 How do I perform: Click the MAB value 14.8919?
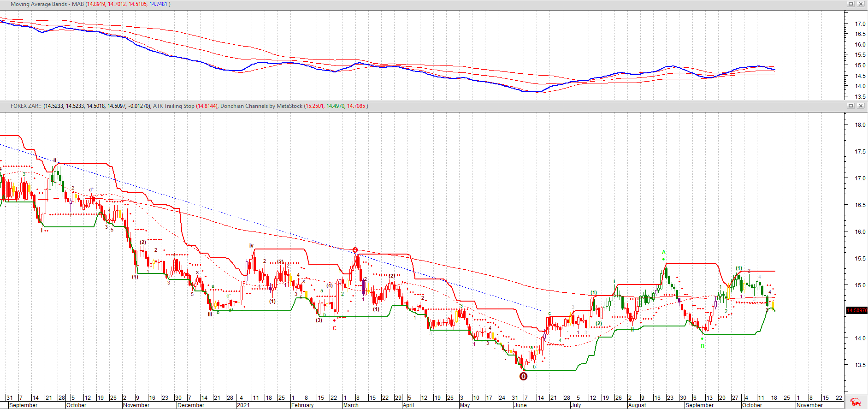pyautogui.click(x=97, y=4)
